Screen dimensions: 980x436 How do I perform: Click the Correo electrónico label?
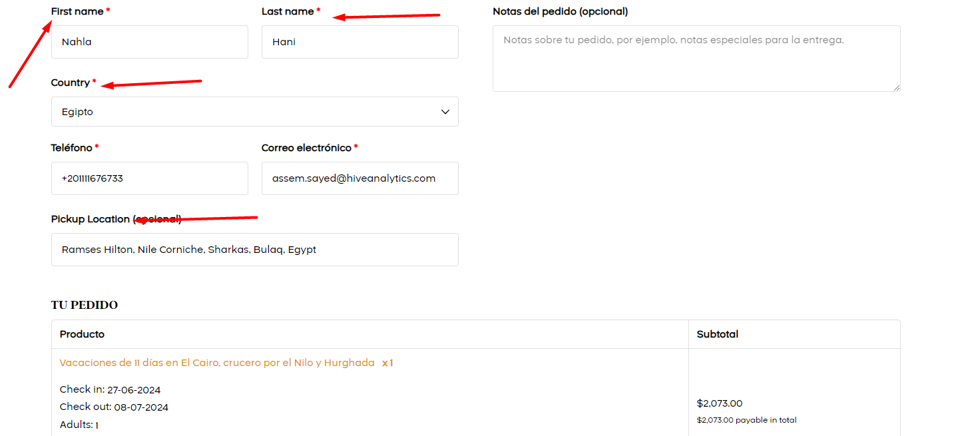(306, 148)
